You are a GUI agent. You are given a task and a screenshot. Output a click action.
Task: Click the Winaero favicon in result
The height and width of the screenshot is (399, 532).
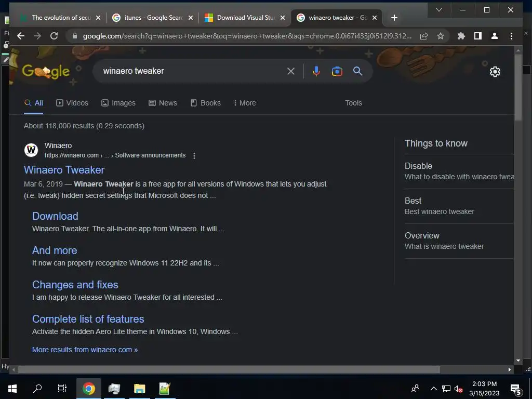coord(31,150)
